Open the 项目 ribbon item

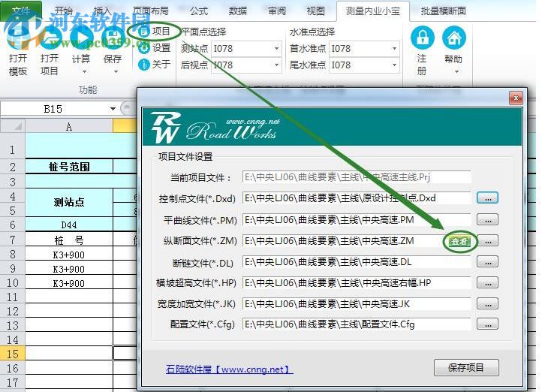click(x=154, y=32)
